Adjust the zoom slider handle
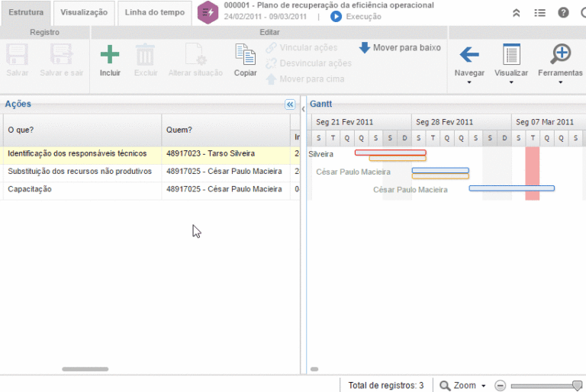586x392 pixels. tap(577, 385)
